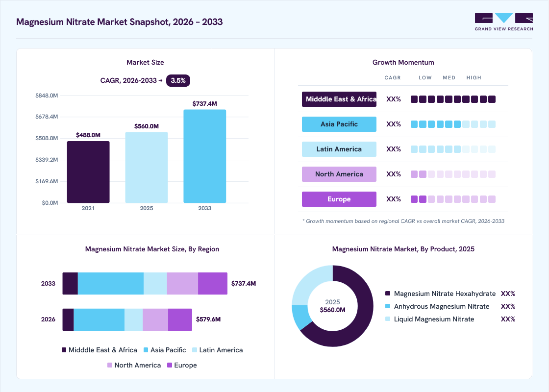Click the Europe region label
The image size is (549, 392).
(339, 199)
